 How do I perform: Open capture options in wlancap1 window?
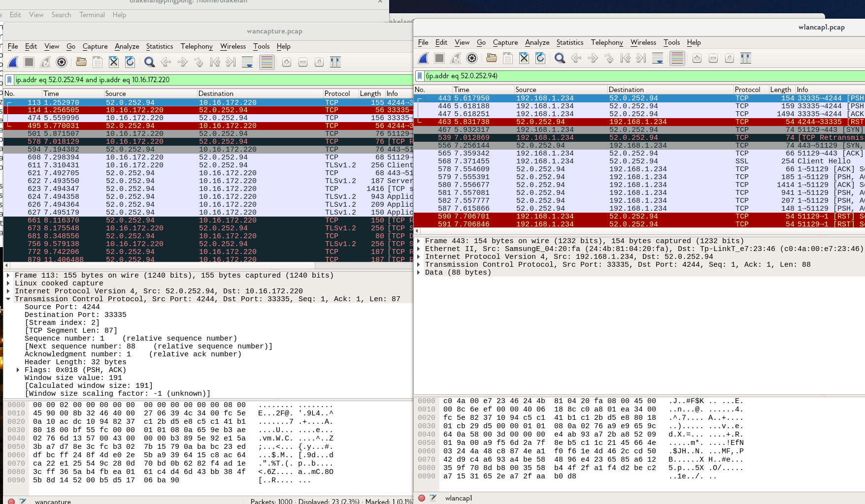coord(472,58)
